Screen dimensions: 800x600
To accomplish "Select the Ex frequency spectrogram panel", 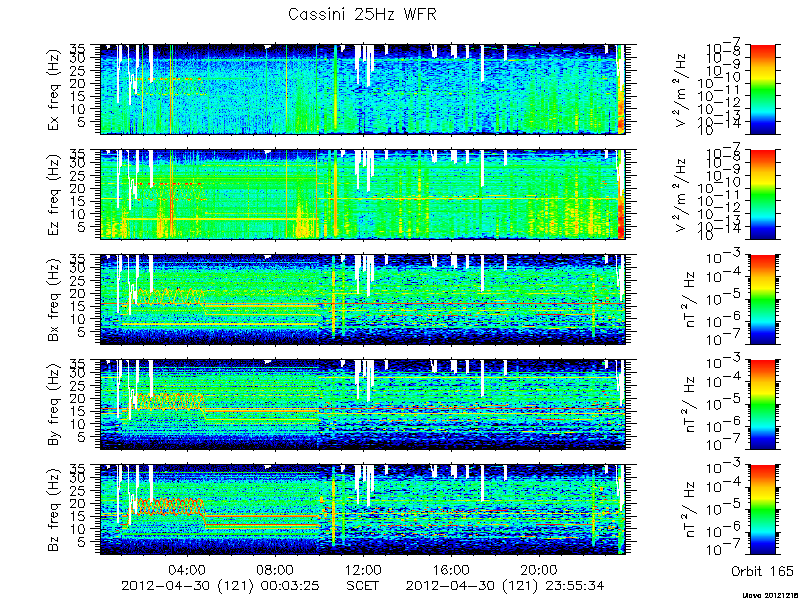I will (x=363, y=89).
